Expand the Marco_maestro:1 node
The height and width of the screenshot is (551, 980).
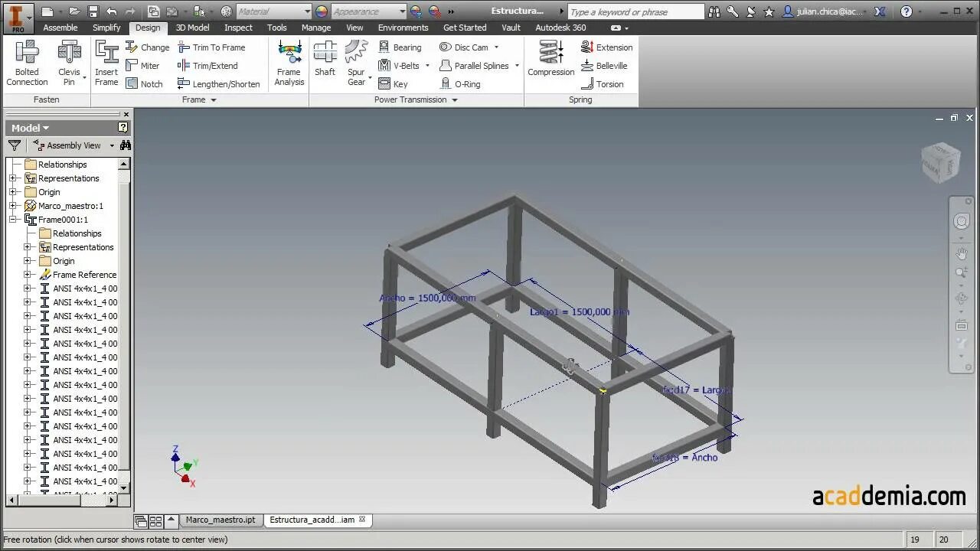(x=13, y=206)
